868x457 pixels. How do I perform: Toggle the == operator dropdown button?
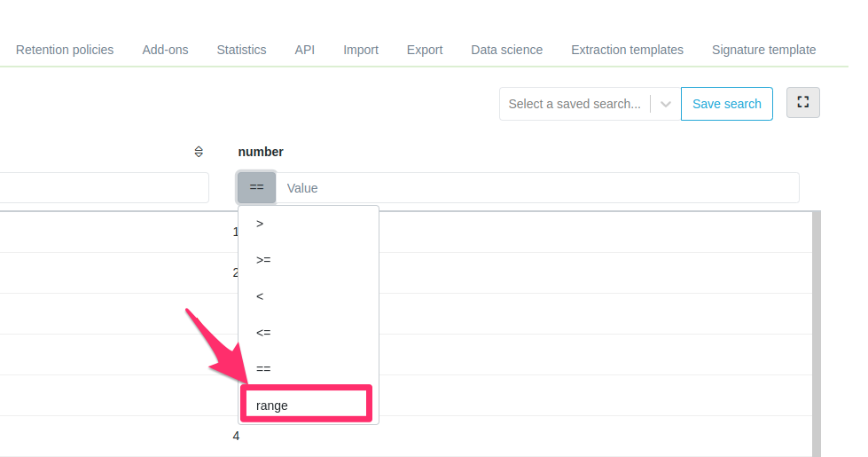coord(256,188)
